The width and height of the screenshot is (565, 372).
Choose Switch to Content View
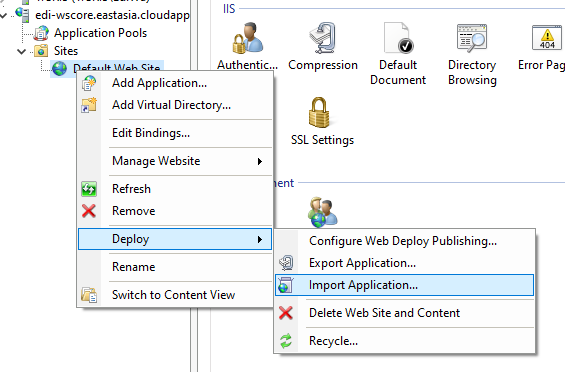pos(175,295)
